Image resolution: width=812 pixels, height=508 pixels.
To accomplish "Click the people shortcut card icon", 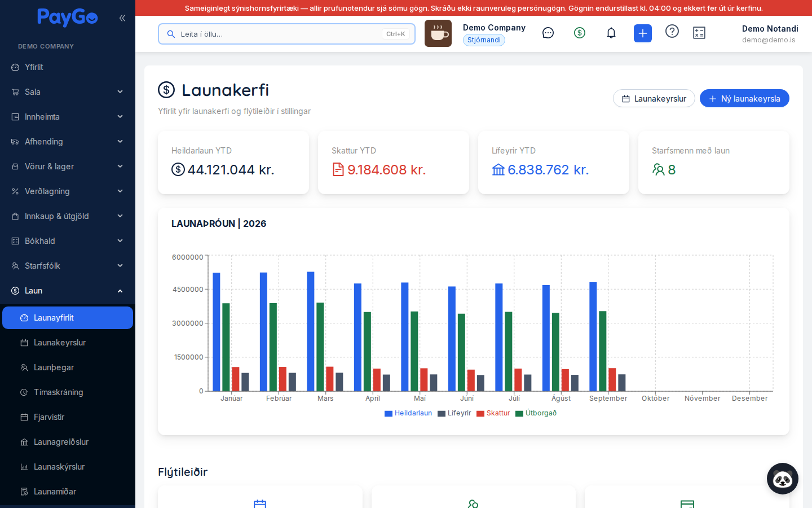I will [473, 504].
